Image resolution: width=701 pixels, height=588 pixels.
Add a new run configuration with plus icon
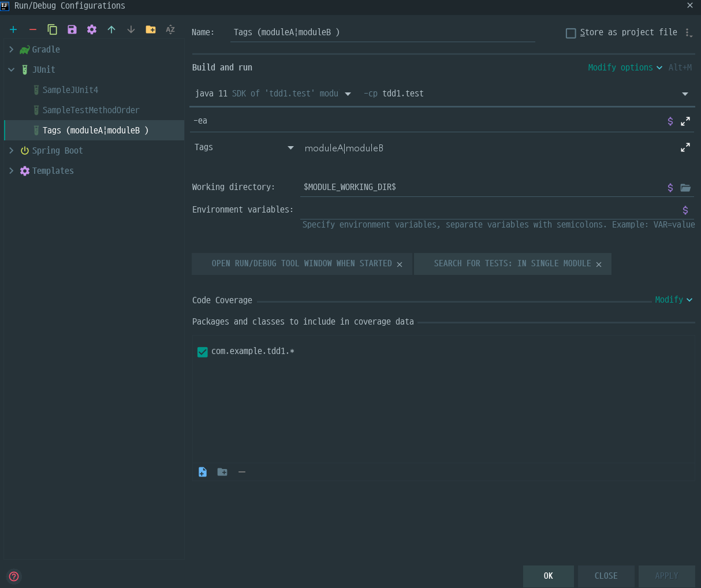click(13, 29)
